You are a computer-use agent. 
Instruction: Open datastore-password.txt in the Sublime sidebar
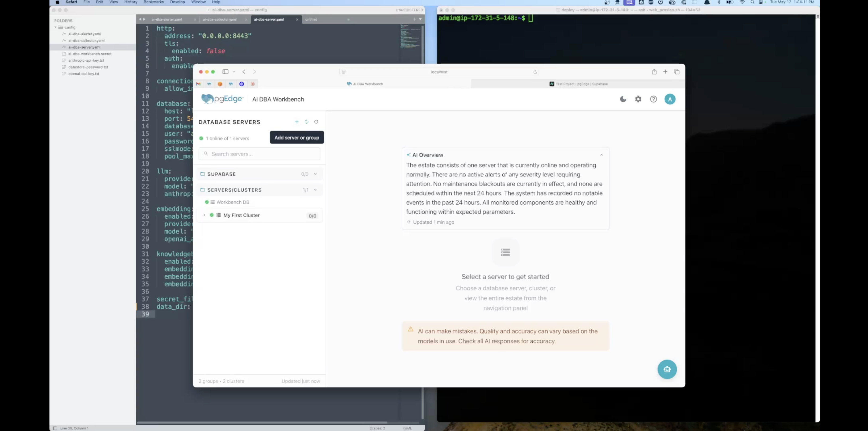pyautogui.click(x=88, y=67)
